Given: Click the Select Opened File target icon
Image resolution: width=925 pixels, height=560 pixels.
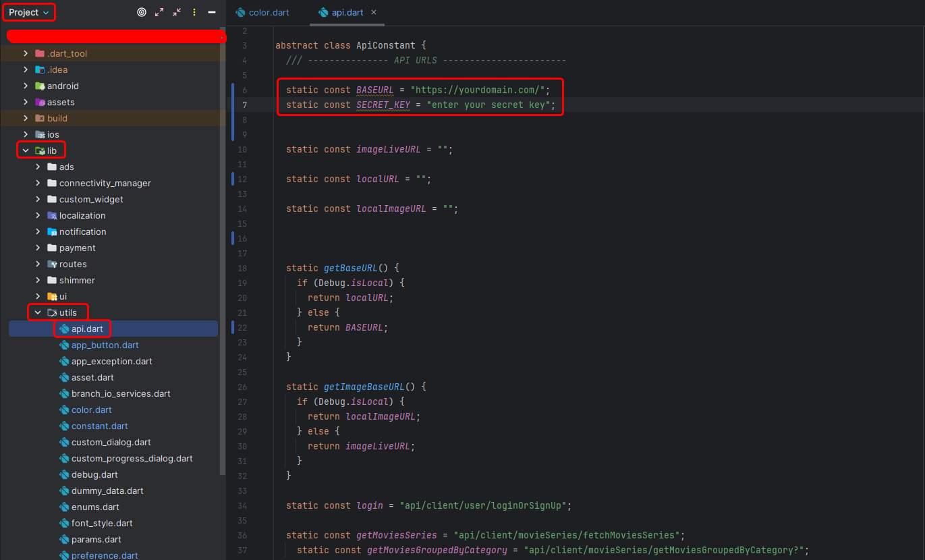Looking at the screenshot, I should point(142,12).
